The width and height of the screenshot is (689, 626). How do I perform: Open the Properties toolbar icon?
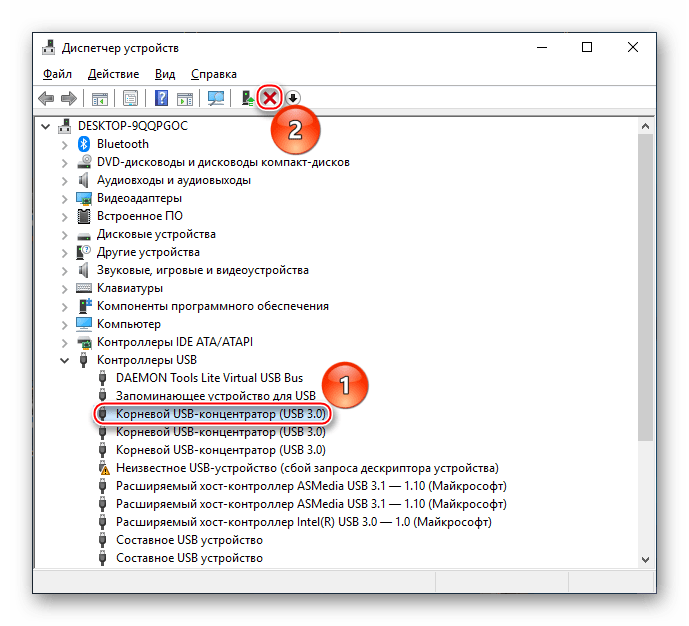[x=131, y=98]
